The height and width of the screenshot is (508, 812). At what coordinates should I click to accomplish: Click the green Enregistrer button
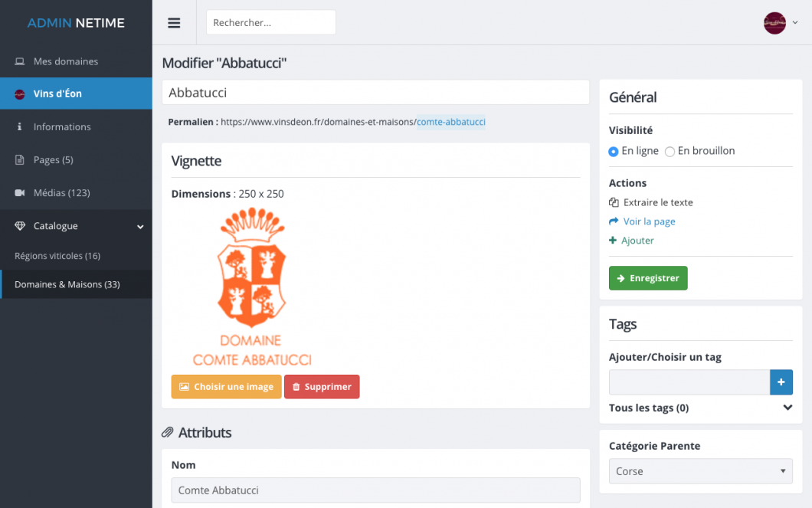pyautogui.click(x=648, y=278)
